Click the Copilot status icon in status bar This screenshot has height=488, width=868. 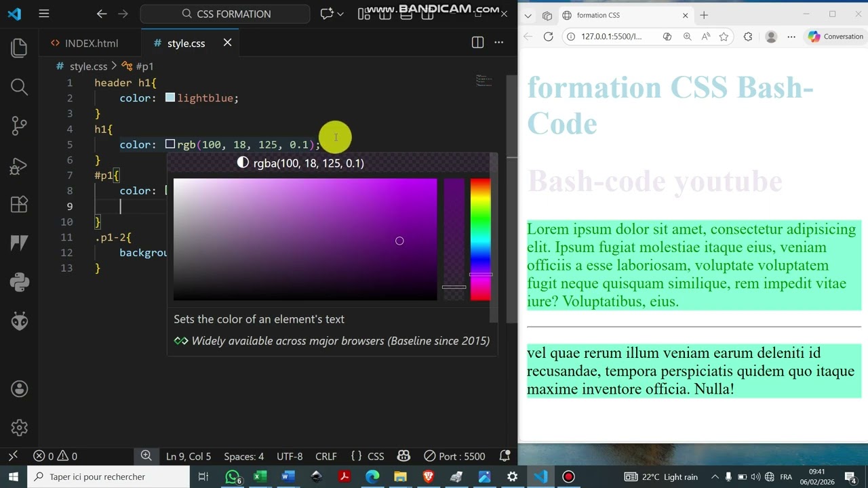point(403,456)
